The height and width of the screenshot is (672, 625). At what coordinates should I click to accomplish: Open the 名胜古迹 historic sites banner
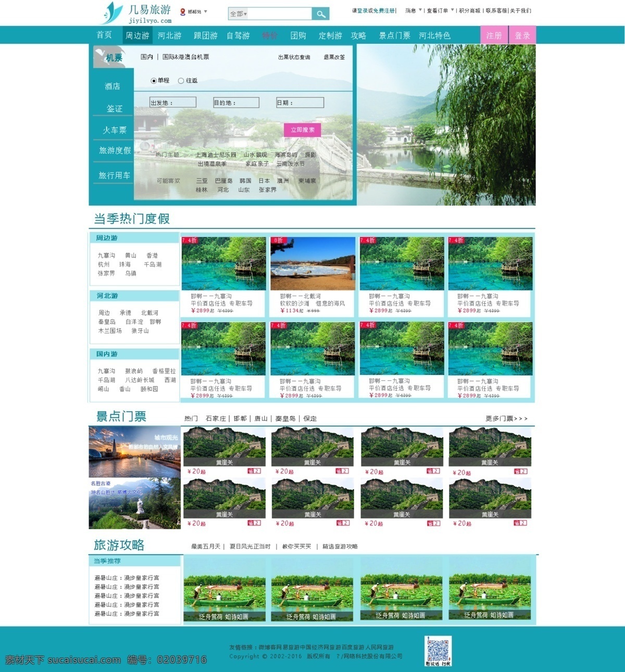pos(135,504)
